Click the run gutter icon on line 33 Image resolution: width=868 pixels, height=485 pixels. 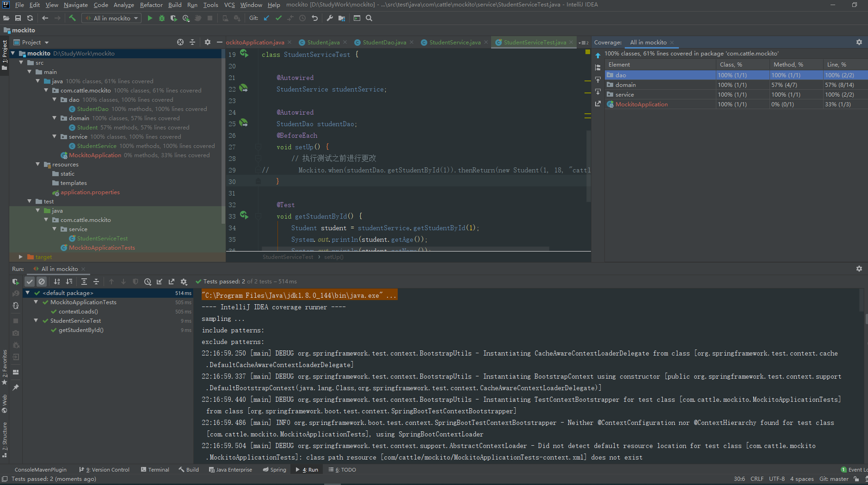244,215
